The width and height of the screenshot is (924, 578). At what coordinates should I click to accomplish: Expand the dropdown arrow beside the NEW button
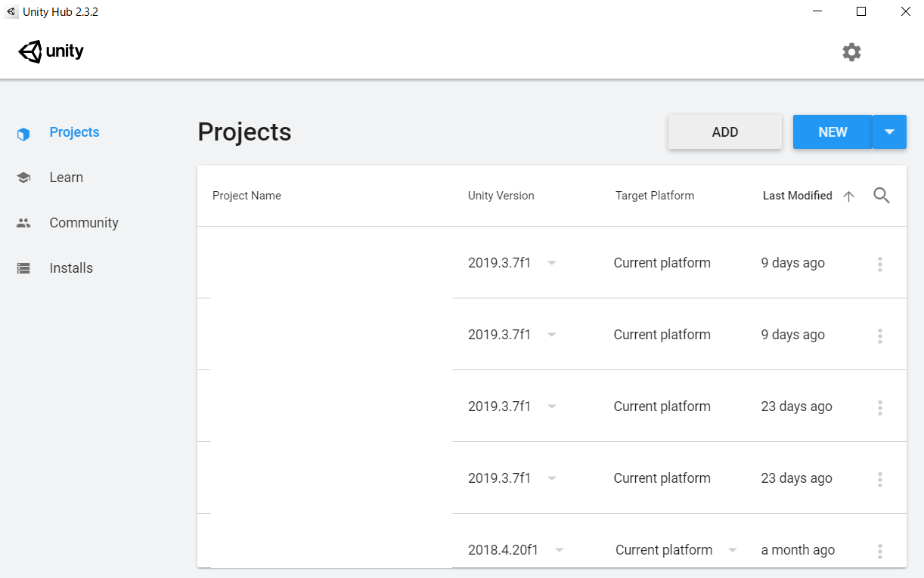[x=889, y=132]
